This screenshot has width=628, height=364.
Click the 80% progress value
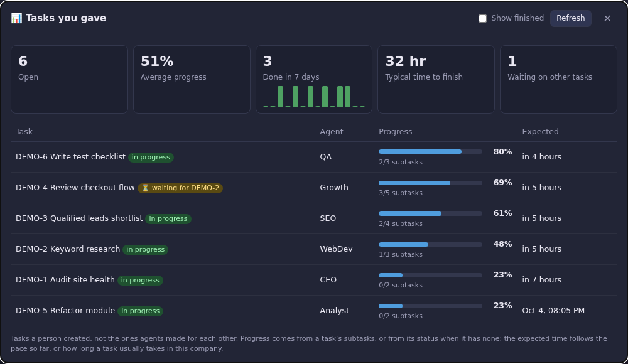click(x=502, y=152)
